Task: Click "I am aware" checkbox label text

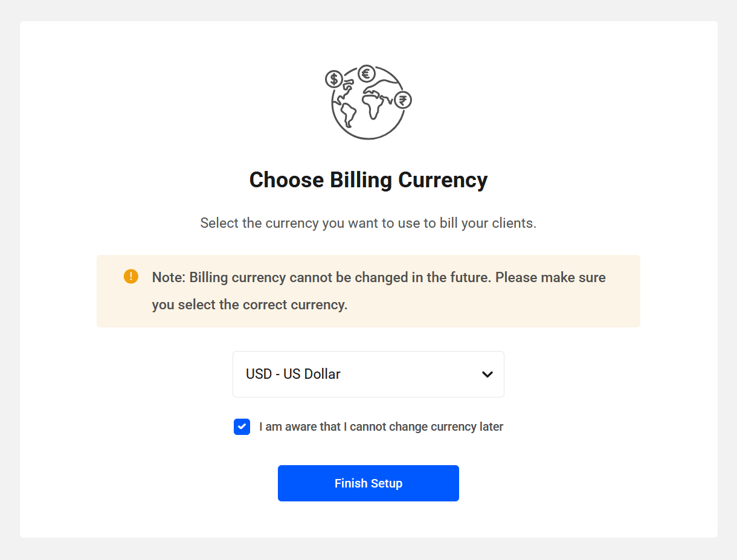Action: click(x=381, y=426)
